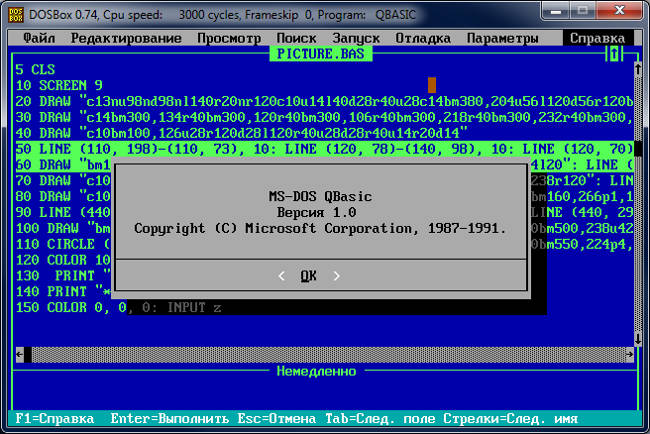Open the highlighted Справка menu
650x434 pixels.
(597, 38)
